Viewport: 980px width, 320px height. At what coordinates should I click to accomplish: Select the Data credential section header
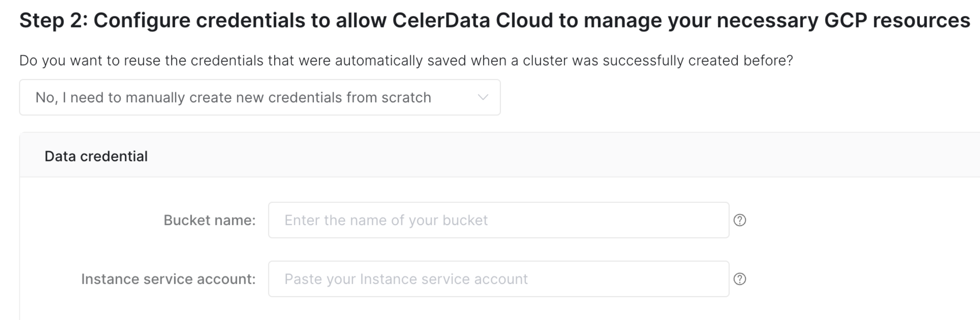[x=97, y=155]
